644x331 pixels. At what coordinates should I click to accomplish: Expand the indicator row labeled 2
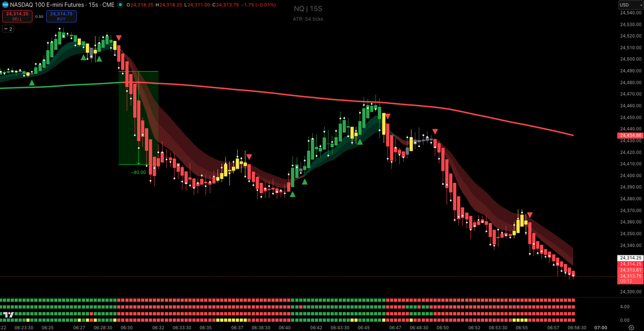pyautogui.click(x=12, y=28)
